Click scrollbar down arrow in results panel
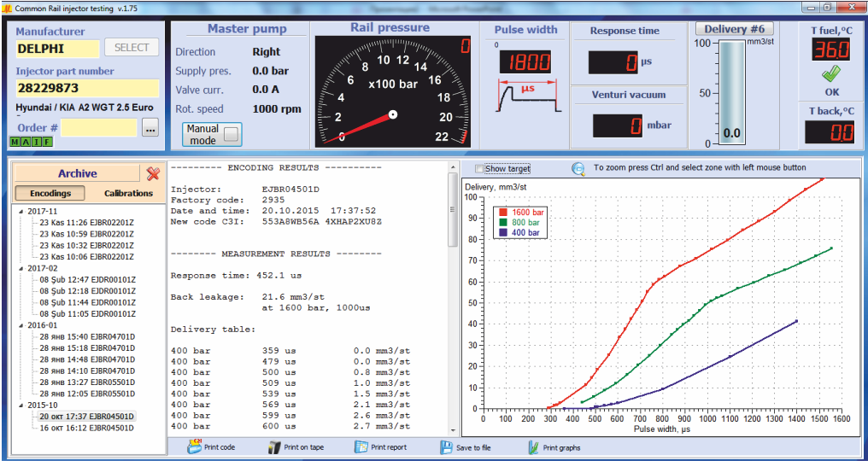 pyautogui.click(x=452, y=430)
